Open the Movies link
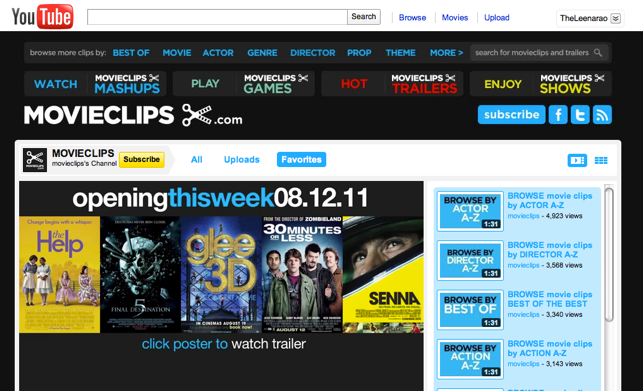643x391 pixels. (455, 18)
